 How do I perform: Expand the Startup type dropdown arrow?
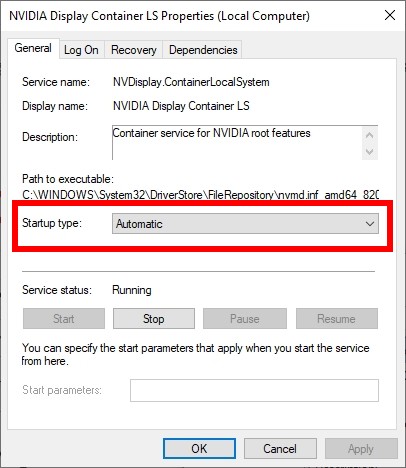pyautogui.click(x=370, y=224)
